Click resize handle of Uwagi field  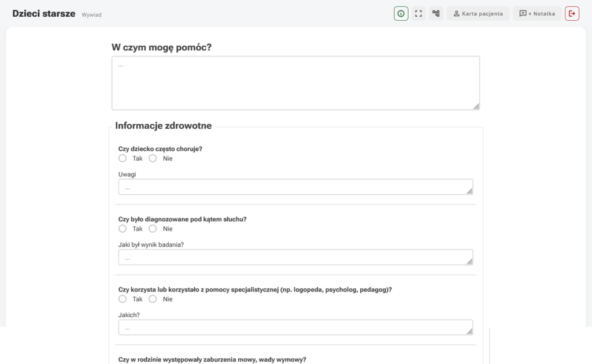(x=469, y=192)
